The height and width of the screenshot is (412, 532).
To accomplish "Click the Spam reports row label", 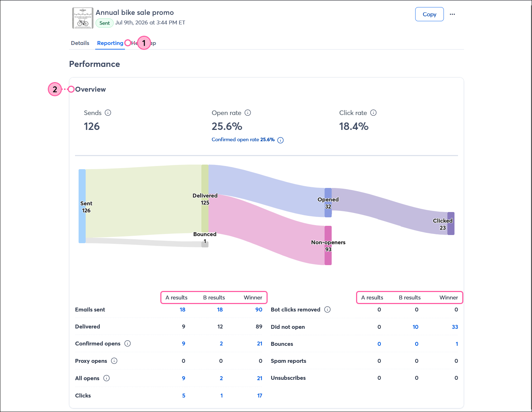I will pos(288,361).
